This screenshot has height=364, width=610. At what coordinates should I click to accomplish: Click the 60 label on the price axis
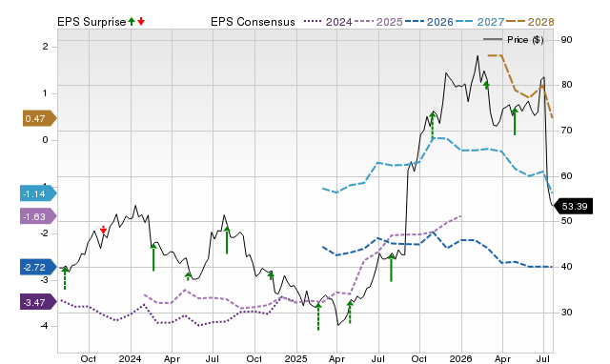pos(566,175)
